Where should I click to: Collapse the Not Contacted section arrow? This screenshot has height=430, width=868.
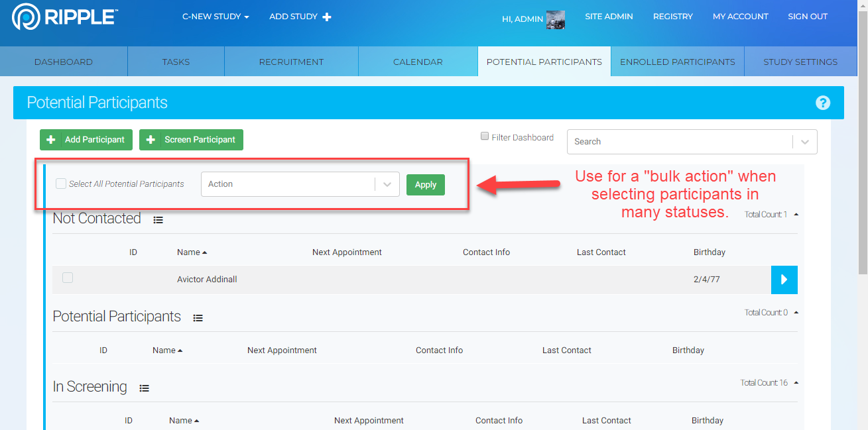tap(796, 215)
